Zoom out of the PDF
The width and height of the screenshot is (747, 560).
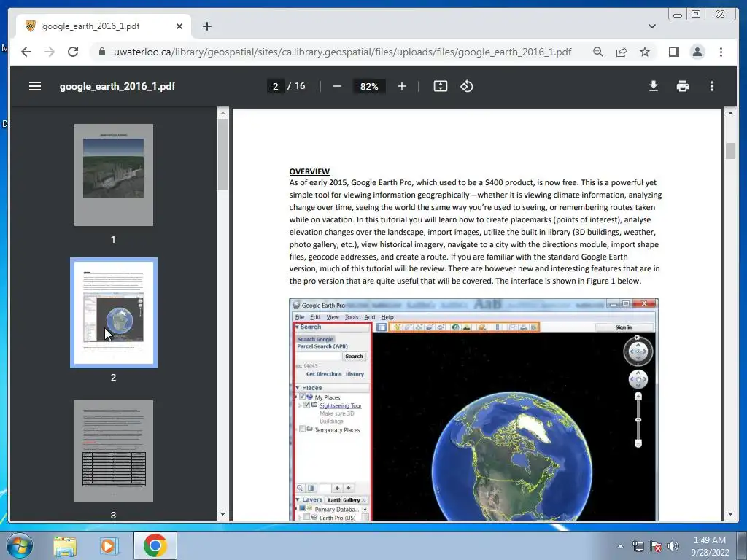[x=337, y=86]
